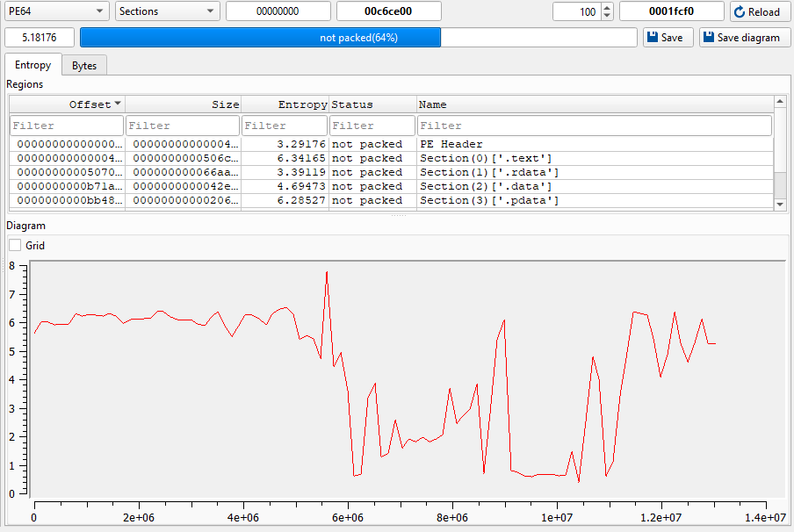This screenshot has width=794, height=532.
Task: Sort regions by Name column header
Action: pos(595,104)
